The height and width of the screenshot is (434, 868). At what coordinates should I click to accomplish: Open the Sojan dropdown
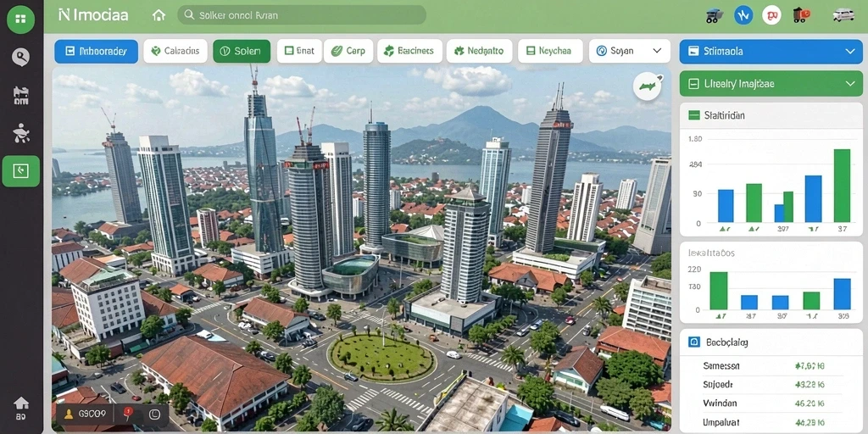click(x=630, y=51)
